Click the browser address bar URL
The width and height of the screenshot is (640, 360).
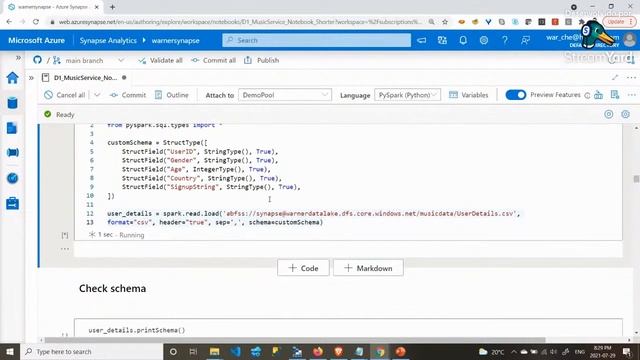coord(240,22)
